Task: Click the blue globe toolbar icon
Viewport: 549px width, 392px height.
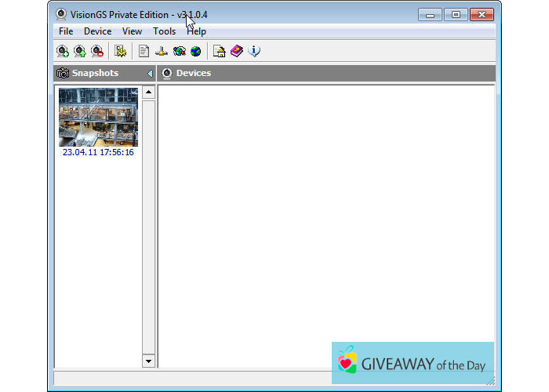Action: point(195,52)
